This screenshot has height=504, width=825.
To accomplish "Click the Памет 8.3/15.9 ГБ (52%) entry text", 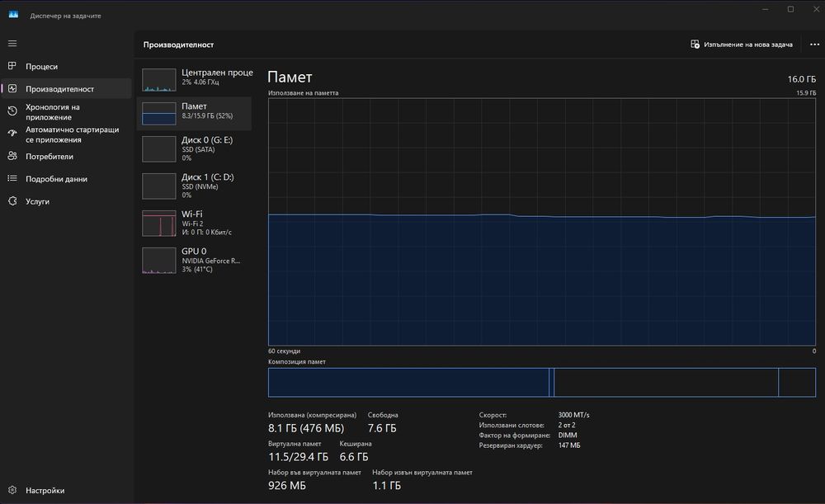I will point(207,111).
